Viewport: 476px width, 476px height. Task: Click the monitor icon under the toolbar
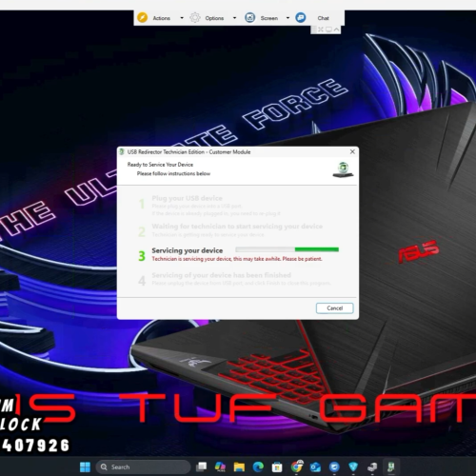[x=328, y=30]
